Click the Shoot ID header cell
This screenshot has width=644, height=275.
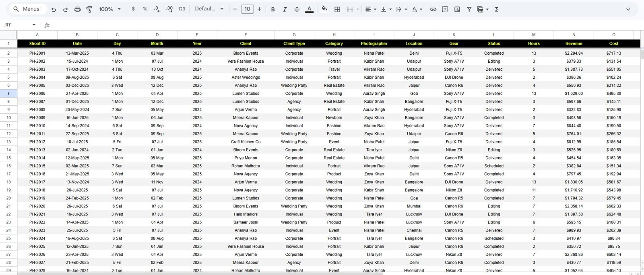coord(37,43)
